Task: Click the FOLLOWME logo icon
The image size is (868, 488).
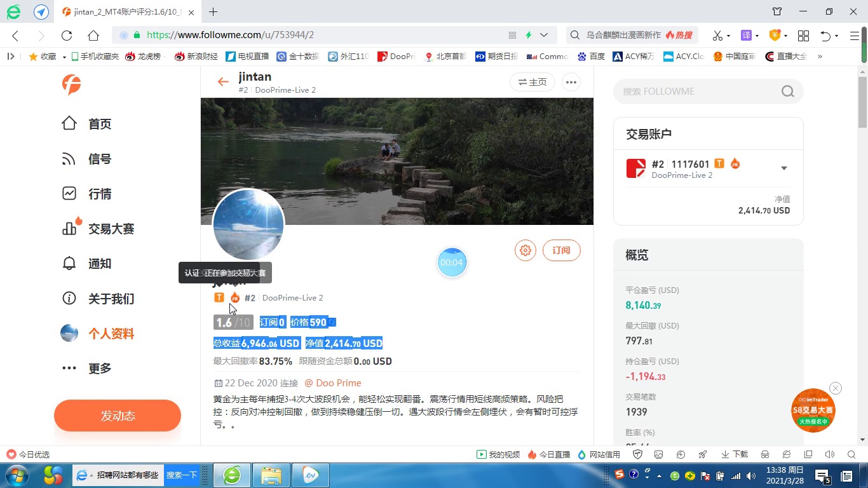Action: (x=71, y=85)
